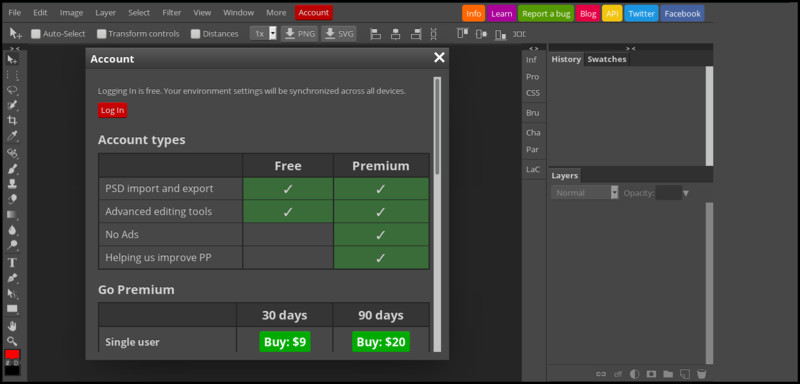Select the Path Select tool
This screenshot has width=800, height=384.
tap(12, 293)
